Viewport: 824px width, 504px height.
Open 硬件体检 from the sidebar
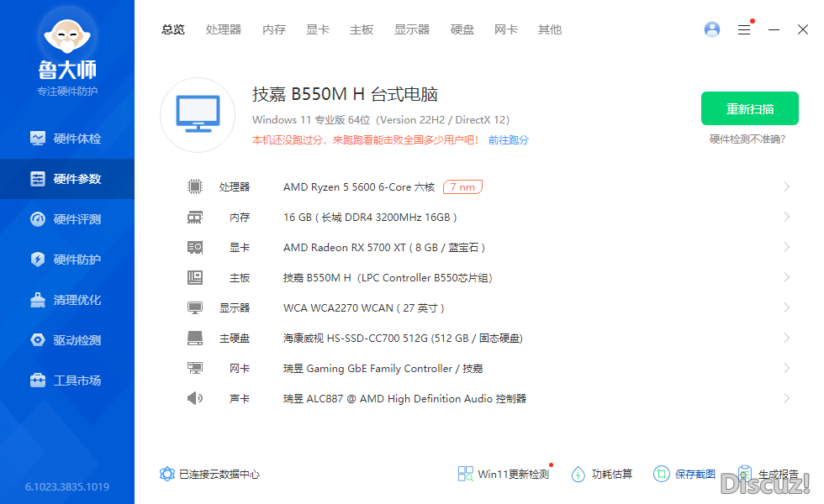pyautogui.click(x=67, y=139)
